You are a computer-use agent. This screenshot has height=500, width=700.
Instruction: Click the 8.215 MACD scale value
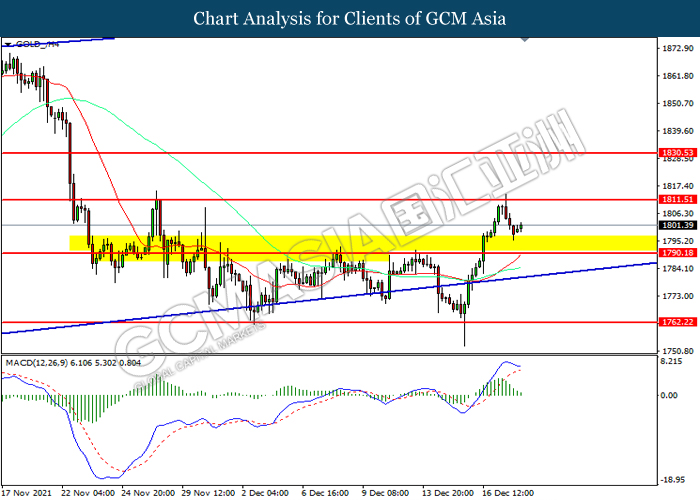click(x=671, y=361)
